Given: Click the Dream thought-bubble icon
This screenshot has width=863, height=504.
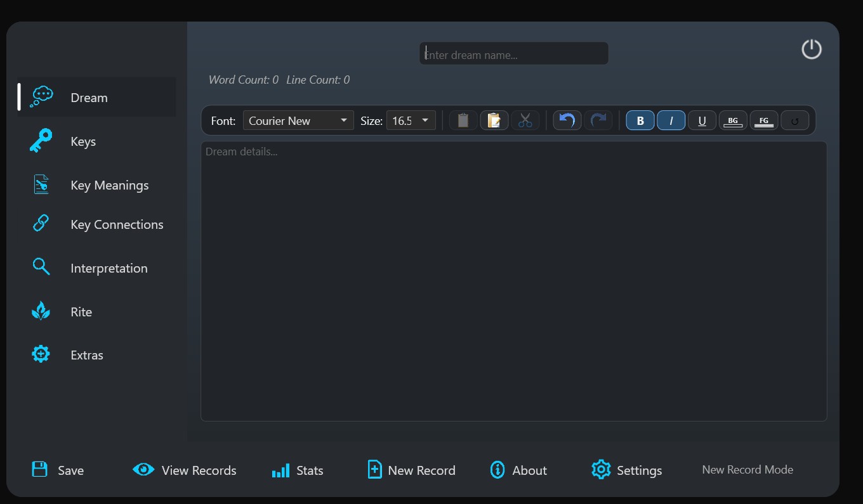Looking at the screenshot, I should point(42,97).
